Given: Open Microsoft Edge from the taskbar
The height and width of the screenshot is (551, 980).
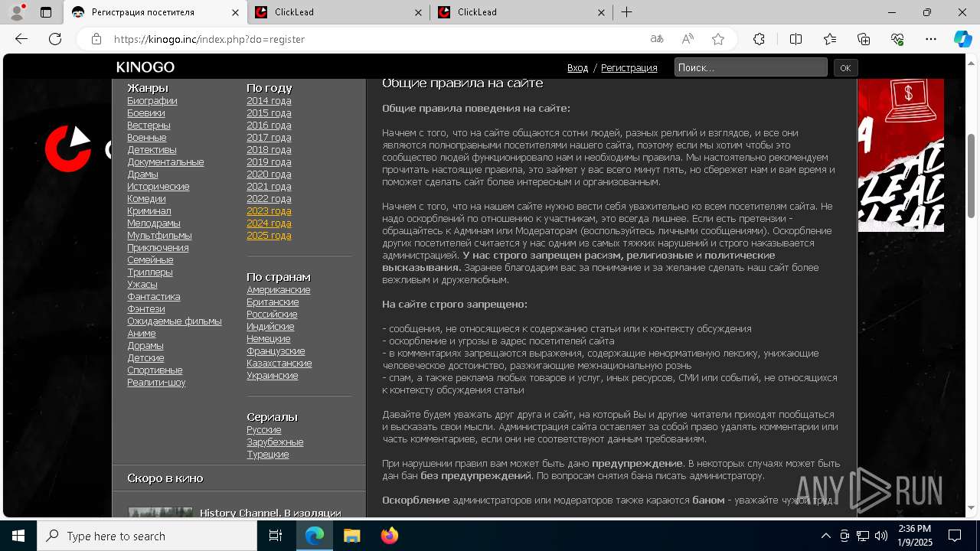Looking at the screenshot, I should click(x=315, y=536).
